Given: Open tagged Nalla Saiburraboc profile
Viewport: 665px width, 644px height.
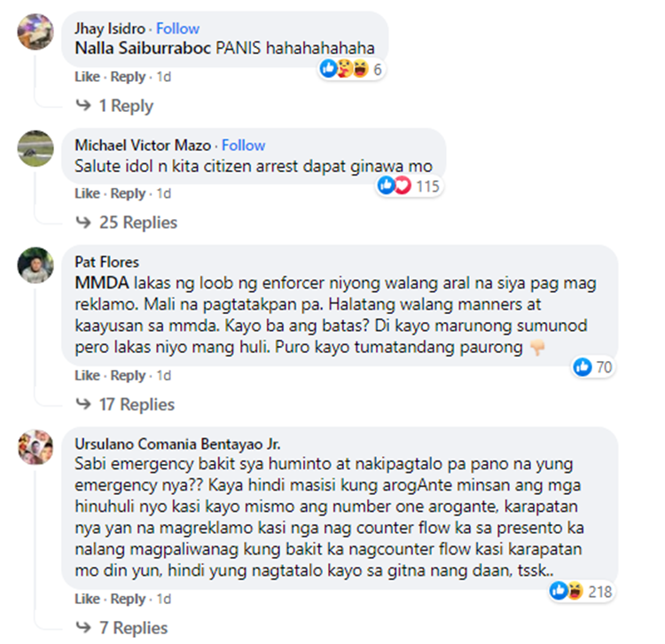Looking at the screenshot, I should pos(143,48).
